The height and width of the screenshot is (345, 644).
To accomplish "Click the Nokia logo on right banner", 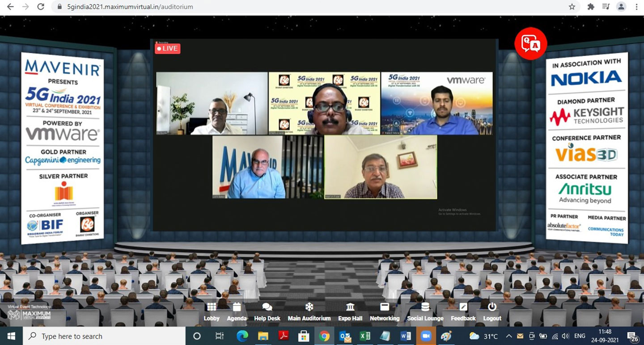I will pos(586,79).
